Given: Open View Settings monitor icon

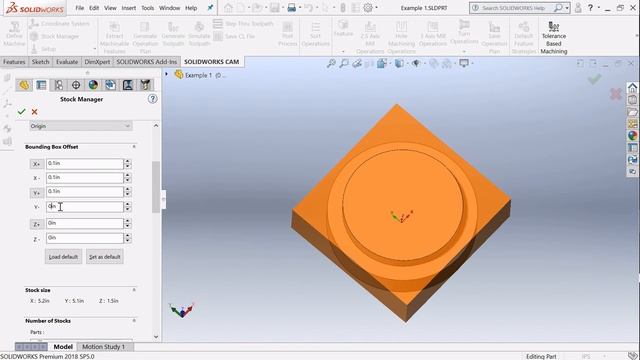Looking at the screenshot, I should pos(464,63).
